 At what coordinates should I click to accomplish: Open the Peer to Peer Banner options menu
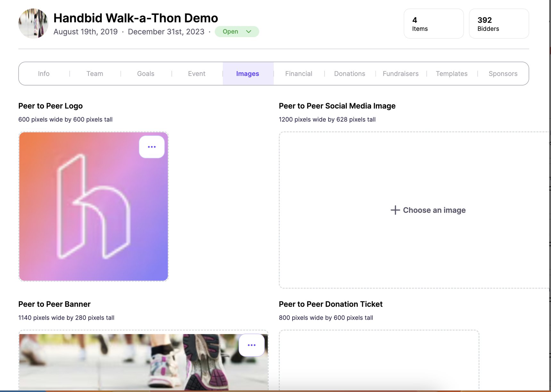[251, 345]
